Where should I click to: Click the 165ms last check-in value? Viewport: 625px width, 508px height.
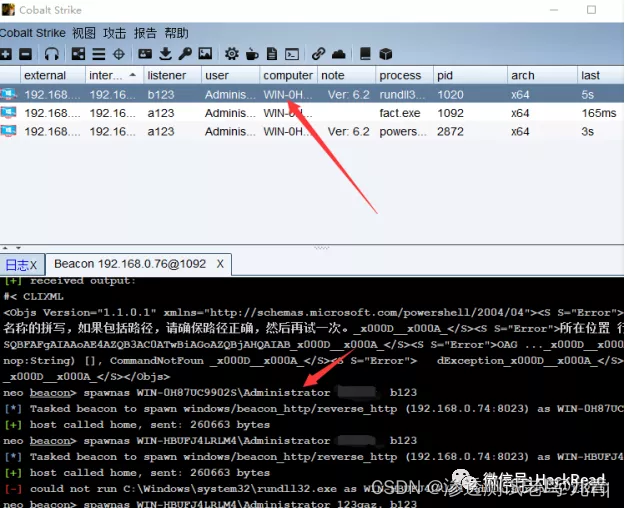(599, 113)
